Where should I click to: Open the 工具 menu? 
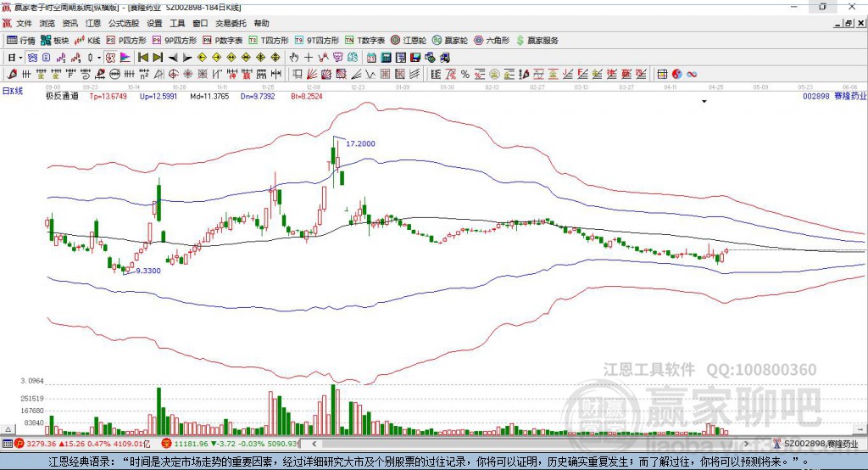(x=177, y=23)
